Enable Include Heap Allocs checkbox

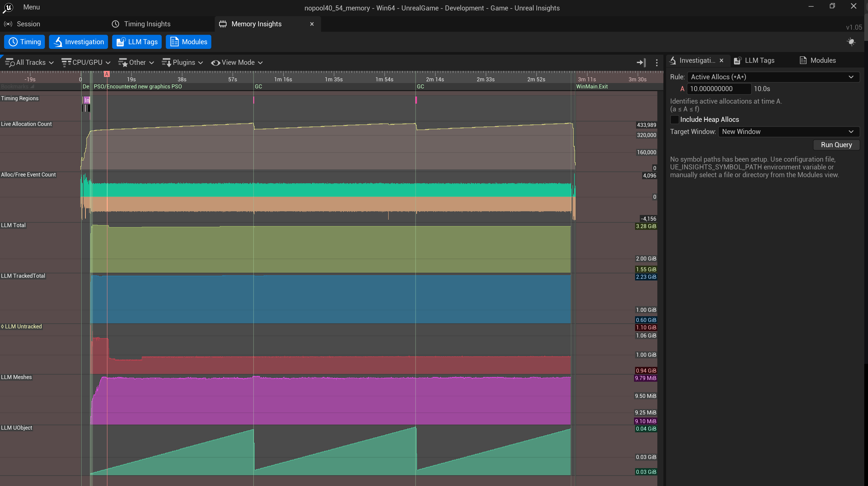pyautogui.click(x=675, y=119)
